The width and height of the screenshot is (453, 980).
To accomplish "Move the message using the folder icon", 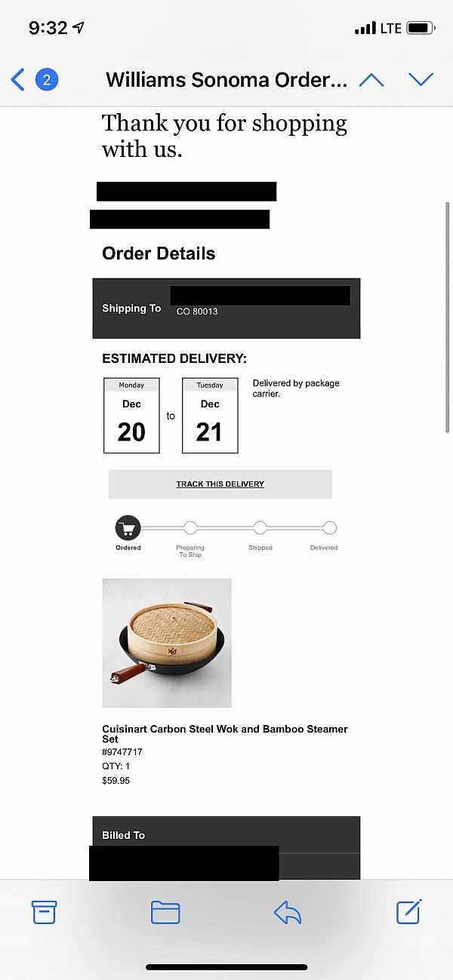I will (x=165, y=912).
